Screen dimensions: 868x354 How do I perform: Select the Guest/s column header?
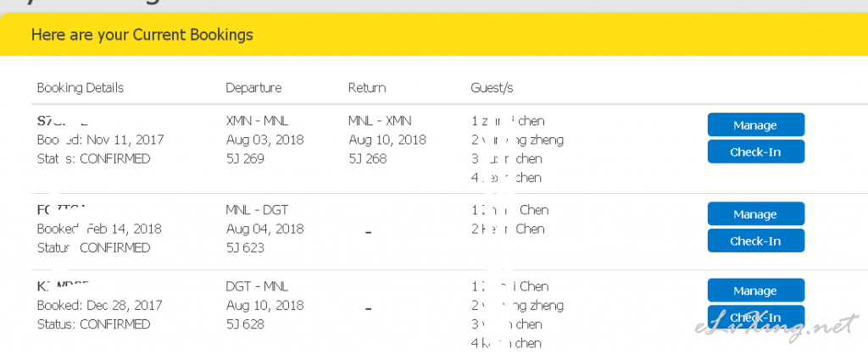tap(492, 88)
